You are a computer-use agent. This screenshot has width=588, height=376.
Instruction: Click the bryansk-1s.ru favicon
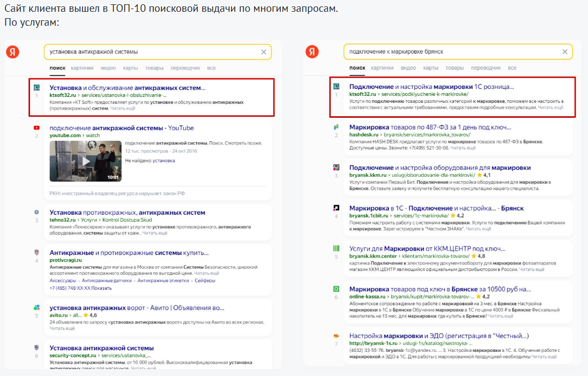337,336
